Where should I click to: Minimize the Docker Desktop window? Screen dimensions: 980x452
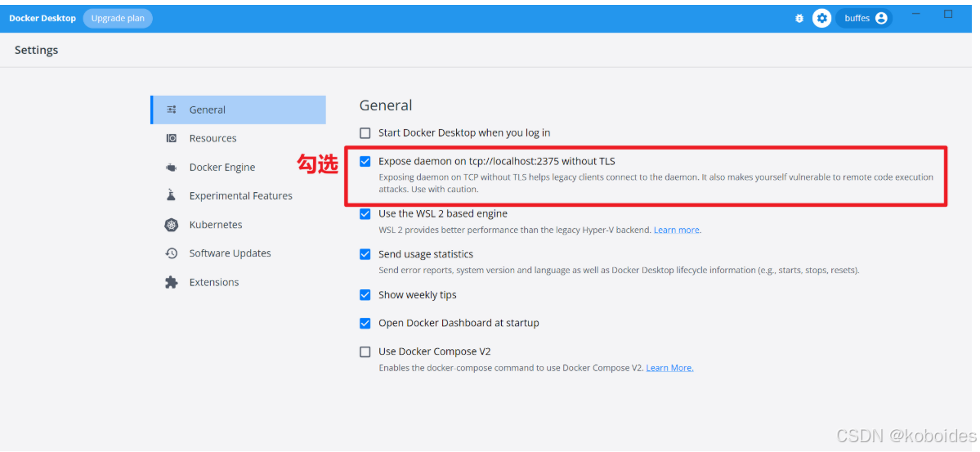(916, 14)
